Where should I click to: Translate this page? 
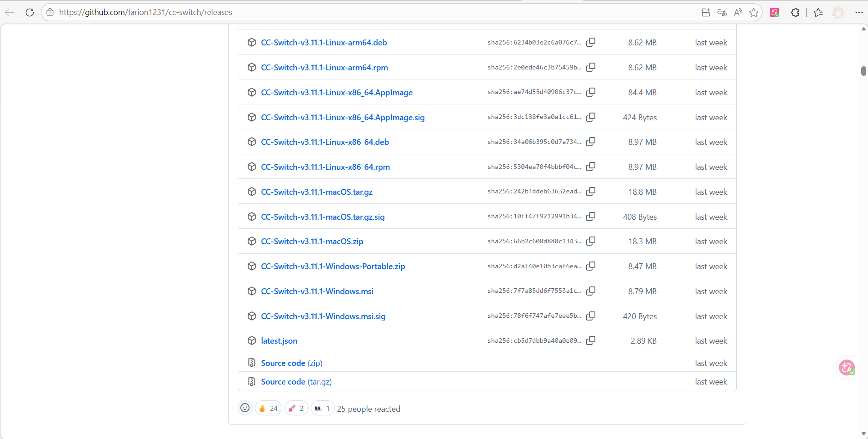coord(722,12)
